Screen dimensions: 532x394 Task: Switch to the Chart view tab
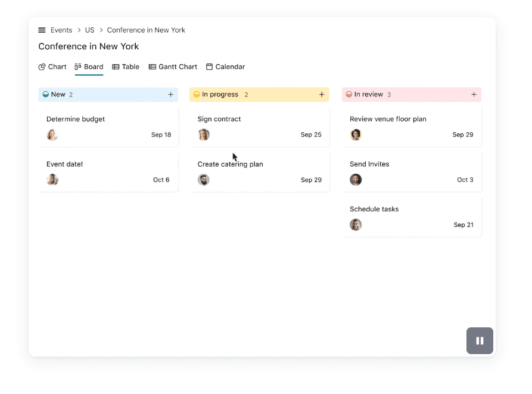(52, 67)
